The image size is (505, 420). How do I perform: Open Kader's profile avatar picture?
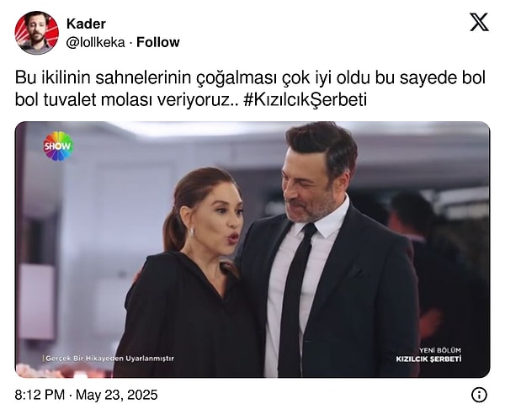click(x=37, y=33)
